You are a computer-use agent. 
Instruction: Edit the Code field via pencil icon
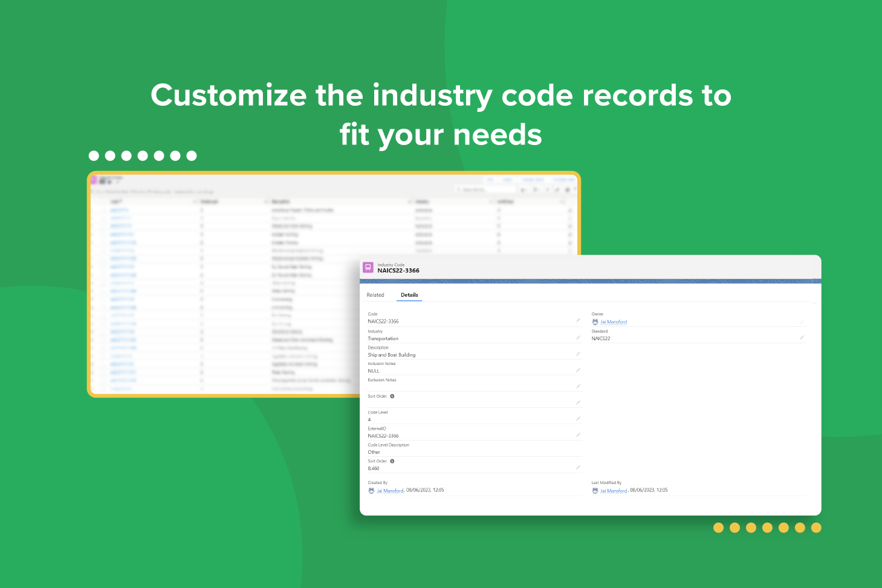(x=578, y=321)
